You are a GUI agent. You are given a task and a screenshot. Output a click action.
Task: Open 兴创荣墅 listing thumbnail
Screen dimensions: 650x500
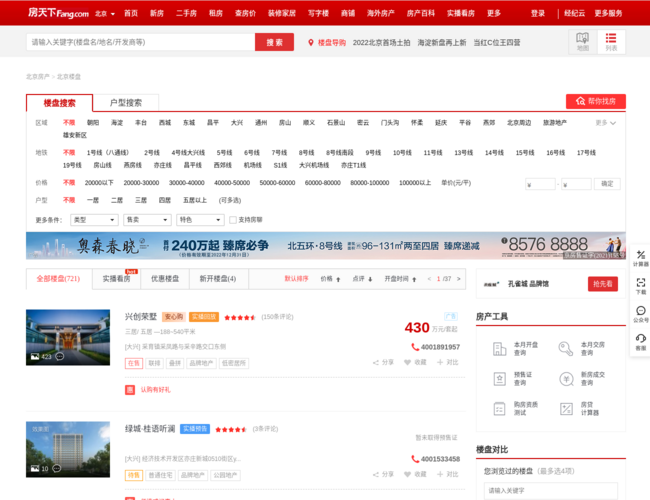pyautogui.click(x=68, y=337)
